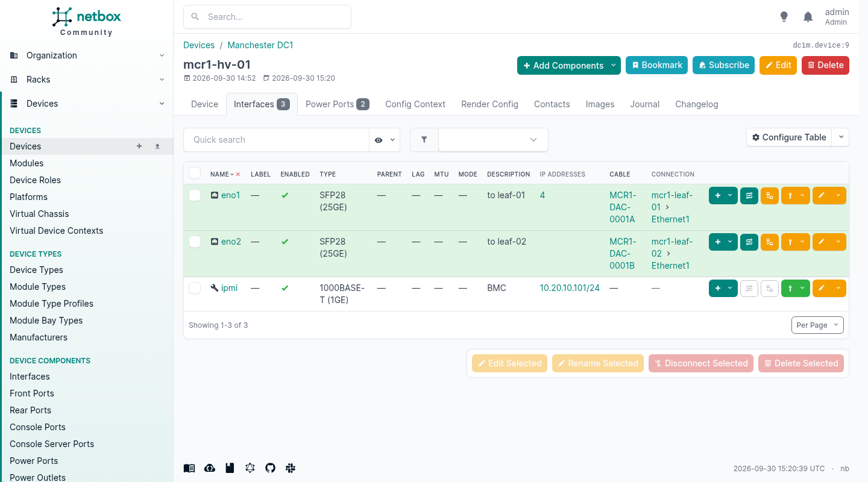
Task: Click the Bookmark button
Action: pyautogui.click(x=657, y=65)
